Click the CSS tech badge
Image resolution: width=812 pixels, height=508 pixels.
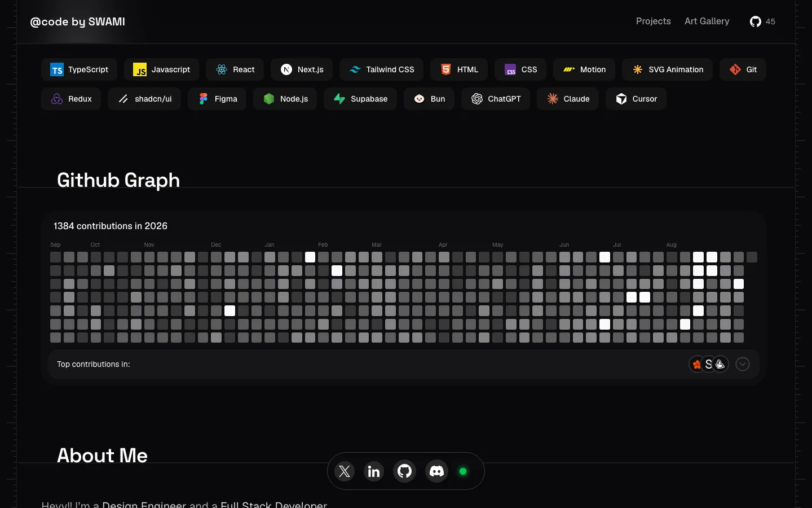[x=520, y=69]
